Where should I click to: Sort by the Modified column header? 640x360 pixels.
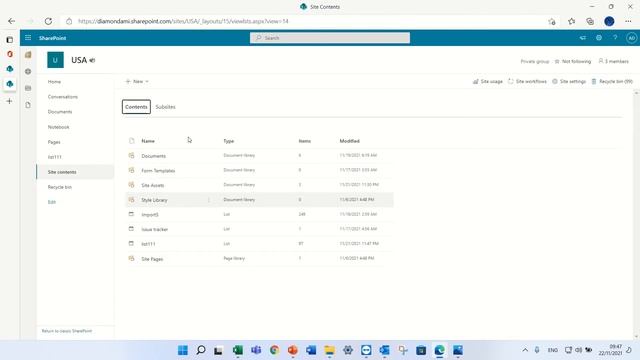coord(349,141)
